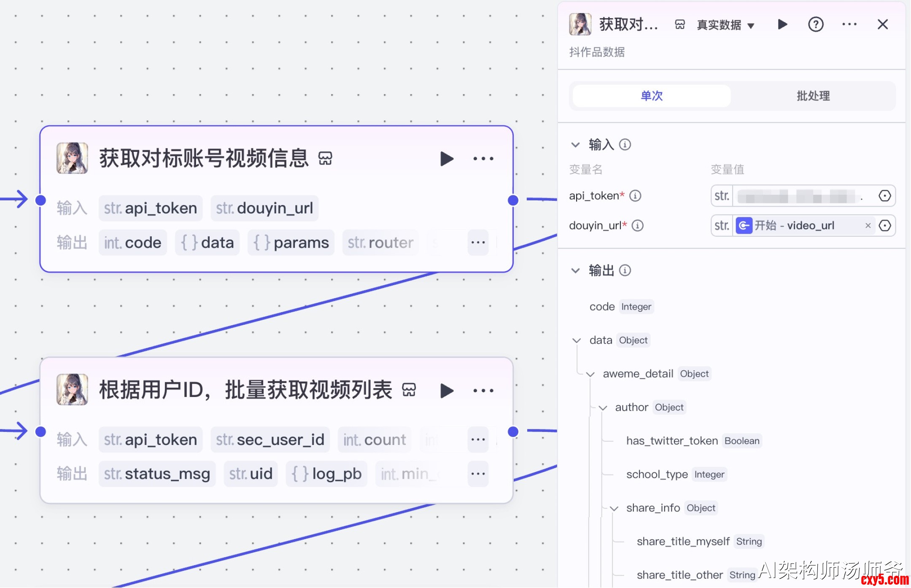Image resolution: width=911 pixels, height=588 pixels.
Task: Open more options on 根据用户ID node
Action: 483,391
